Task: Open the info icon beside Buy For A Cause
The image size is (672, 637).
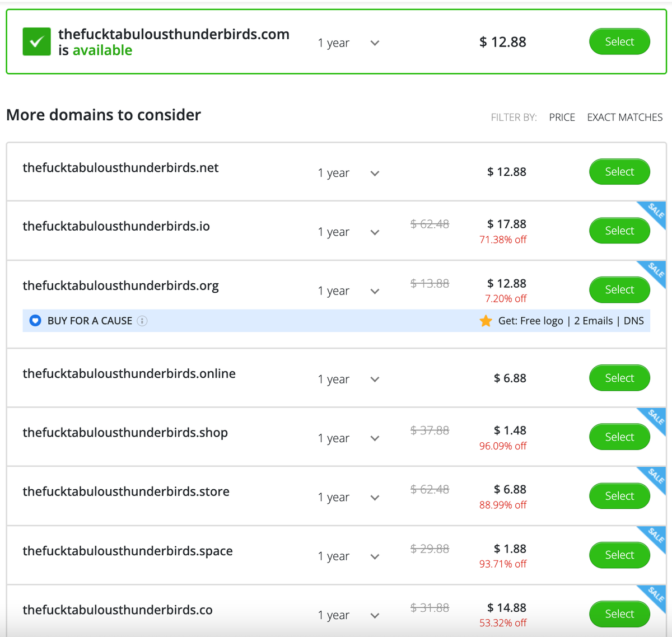Action: point(142,321)
